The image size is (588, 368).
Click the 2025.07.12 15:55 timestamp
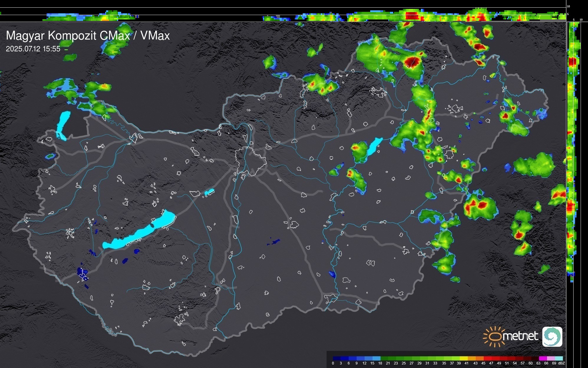coord(33,49)
